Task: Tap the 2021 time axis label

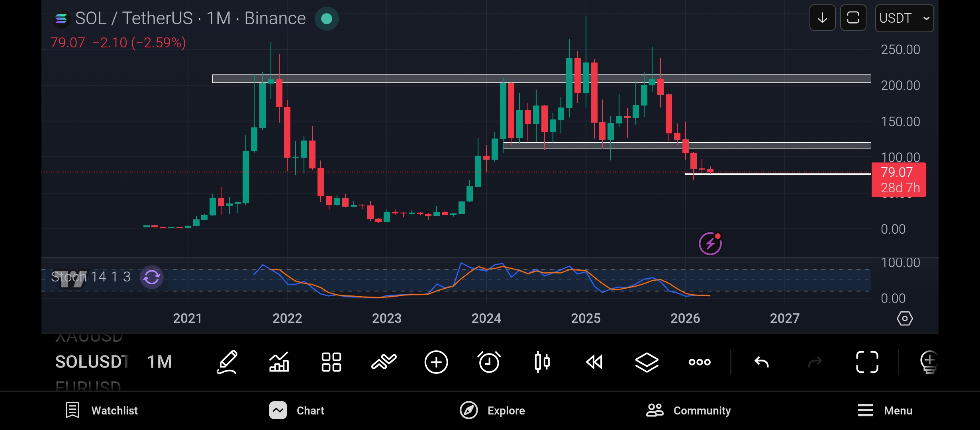Action: click(x=187, y=319)
